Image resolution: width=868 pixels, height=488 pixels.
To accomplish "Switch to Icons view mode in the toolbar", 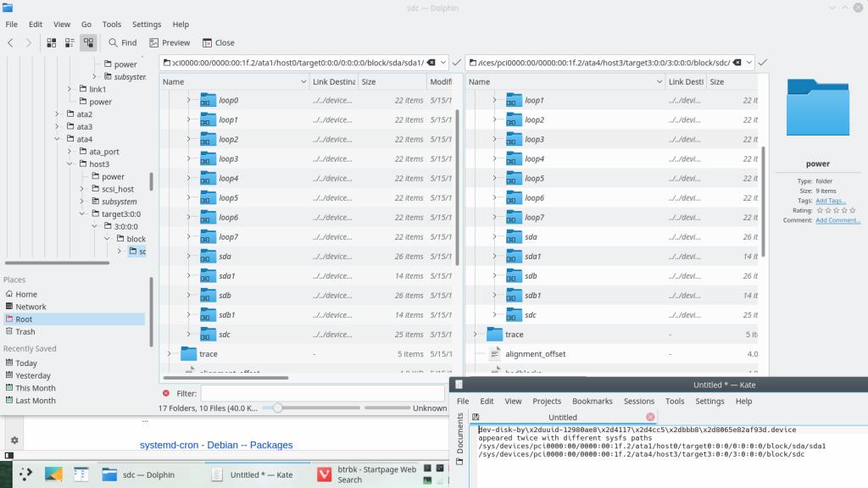I will (52, 42).
